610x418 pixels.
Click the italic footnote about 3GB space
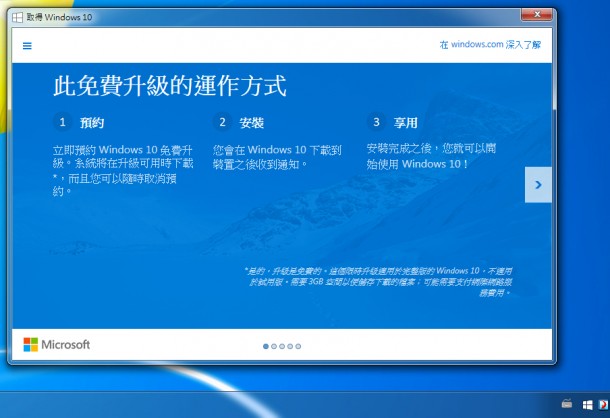point(378,281)
